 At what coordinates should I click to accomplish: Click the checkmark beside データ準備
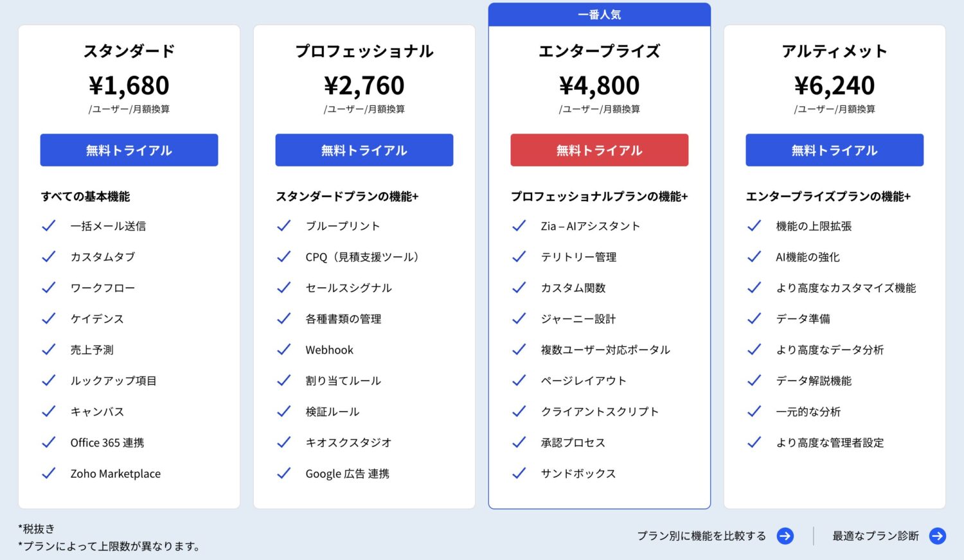pos(753,318)
